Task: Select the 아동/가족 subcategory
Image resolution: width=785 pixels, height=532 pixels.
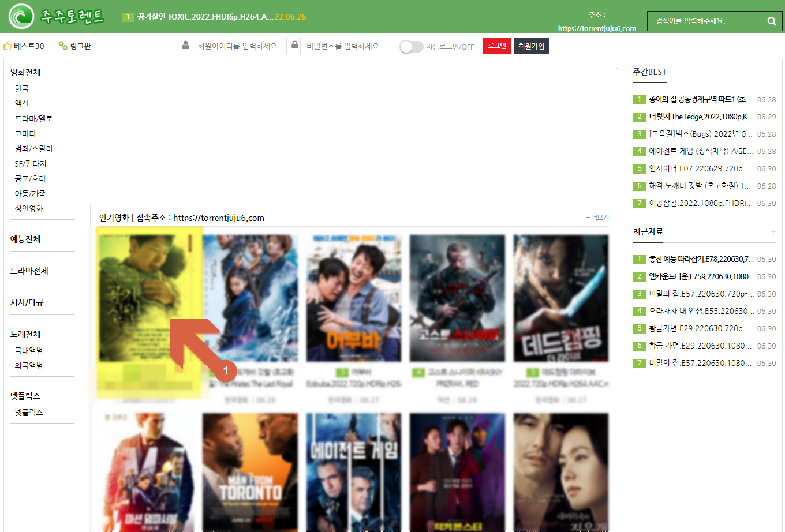Action: [30, 193]
